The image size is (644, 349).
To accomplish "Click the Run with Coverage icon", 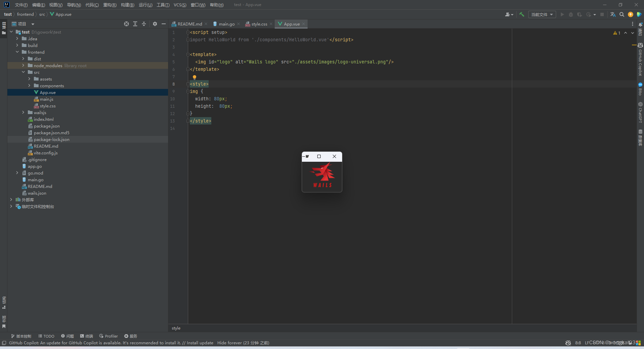I will (x=579, y=14).
